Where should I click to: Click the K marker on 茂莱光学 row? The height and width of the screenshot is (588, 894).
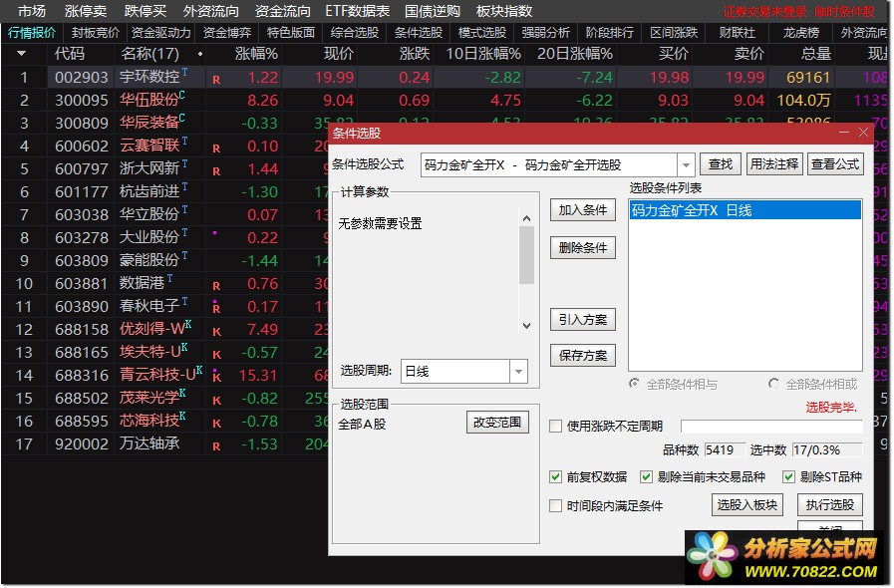click(216, 401)
